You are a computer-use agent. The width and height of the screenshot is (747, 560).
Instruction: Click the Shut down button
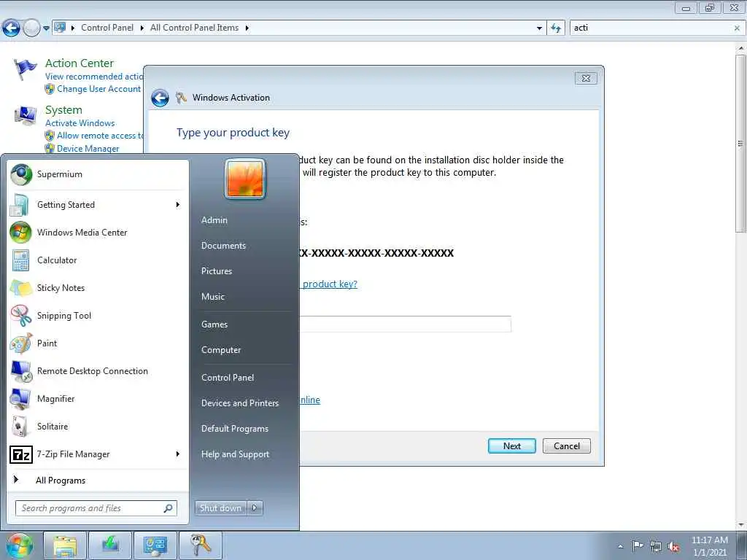click(220, 508)
